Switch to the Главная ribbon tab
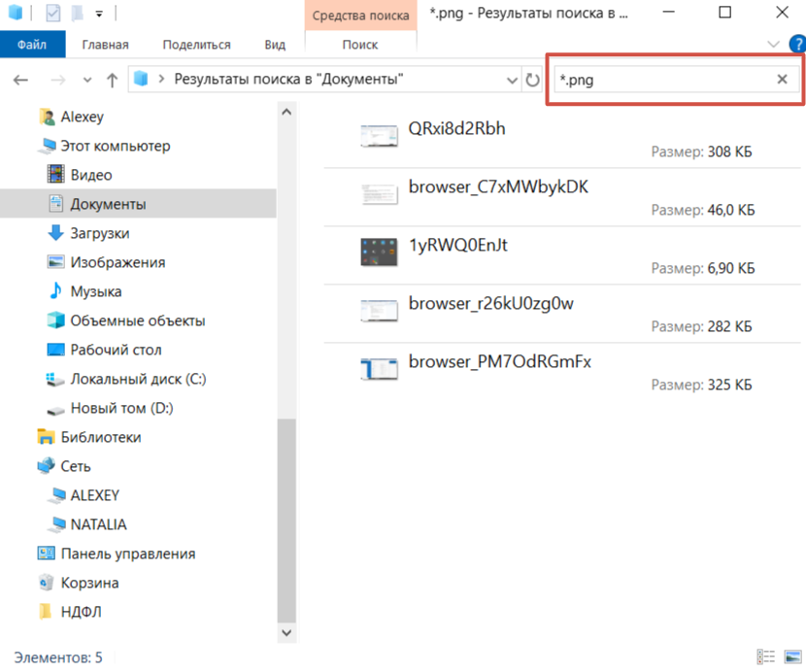This screenshot has height=672, width=806. tap(105, 45)
